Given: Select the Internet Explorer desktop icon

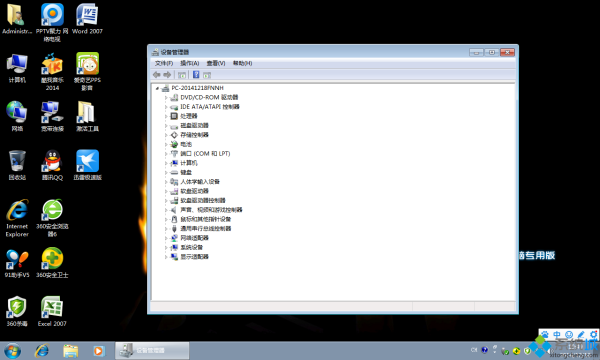Looking at the screenshot, I should coord(17,218).
